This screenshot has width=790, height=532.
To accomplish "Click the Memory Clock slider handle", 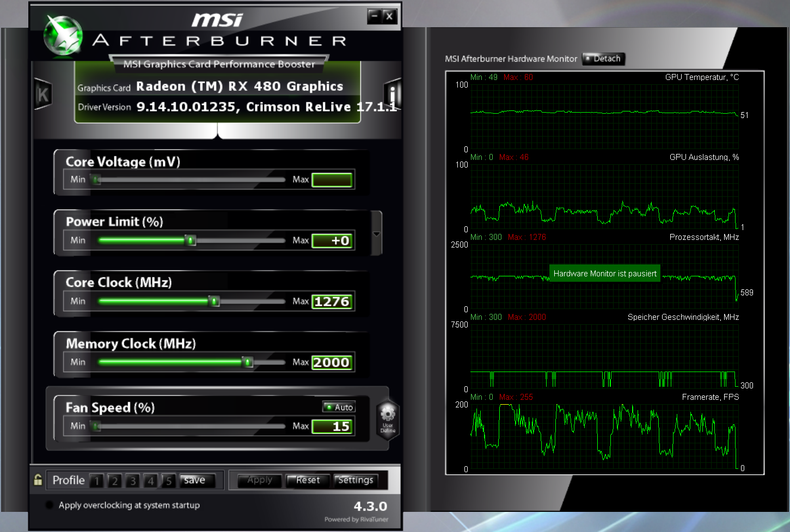I will tap(248, 362).
